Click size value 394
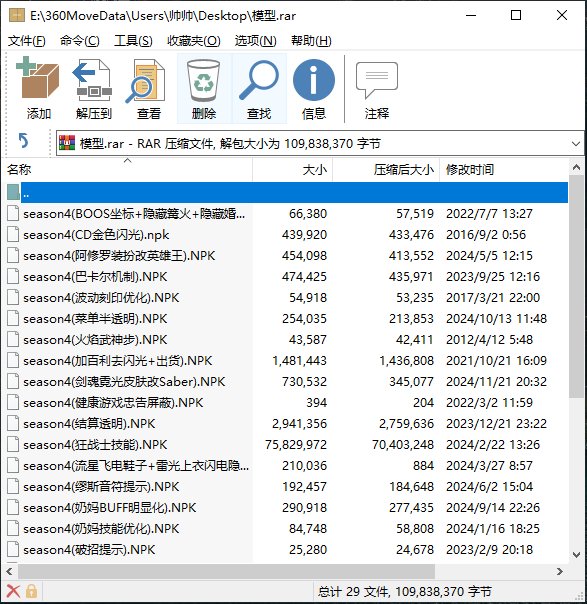The height and width of the screenshot is (604, 587). point(317,403)
